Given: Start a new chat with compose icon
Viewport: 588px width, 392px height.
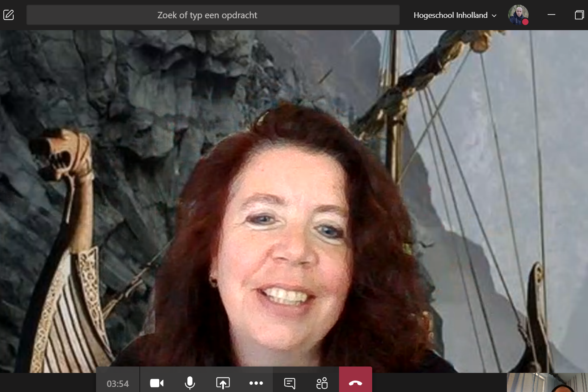Looking at the screenshot, I should coord(8,15).
